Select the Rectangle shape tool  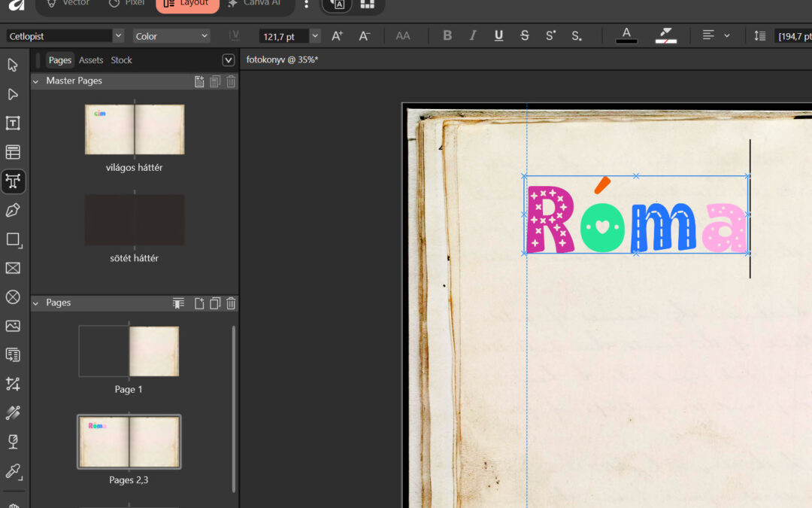coord(13,239)
